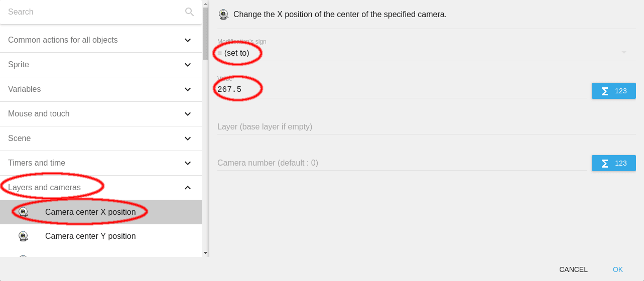This screenshot has width=644, height=281.
Task: Confirm the action with OK
Action: pyautogui.click(x=617, y=269)
